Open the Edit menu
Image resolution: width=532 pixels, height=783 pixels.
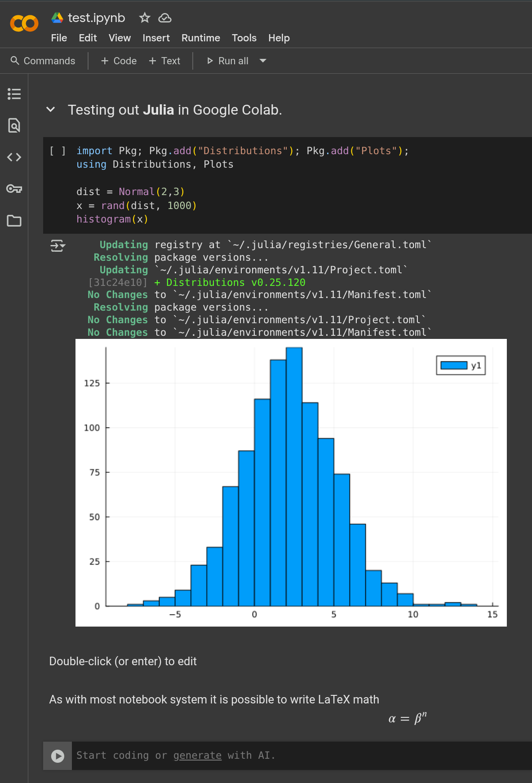(x=88, y=38)
